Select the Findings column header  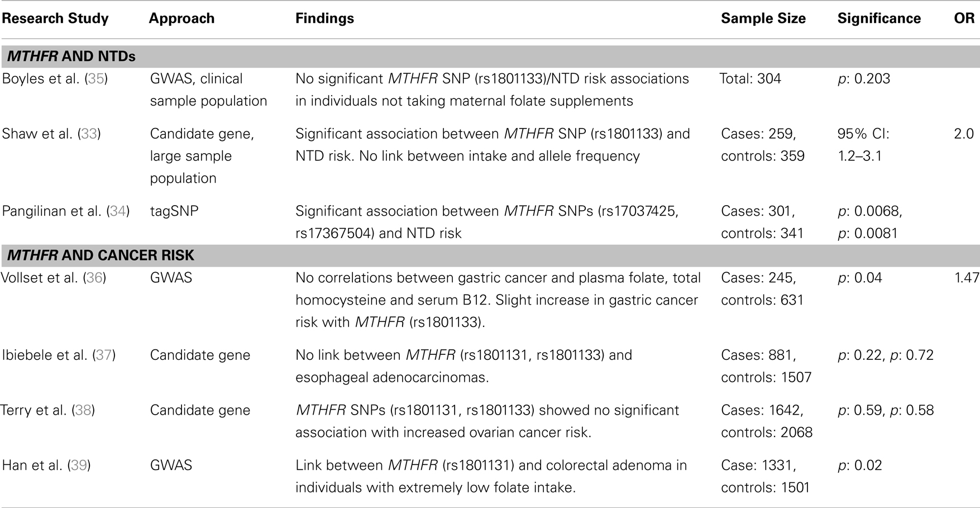tap(324, 18)
